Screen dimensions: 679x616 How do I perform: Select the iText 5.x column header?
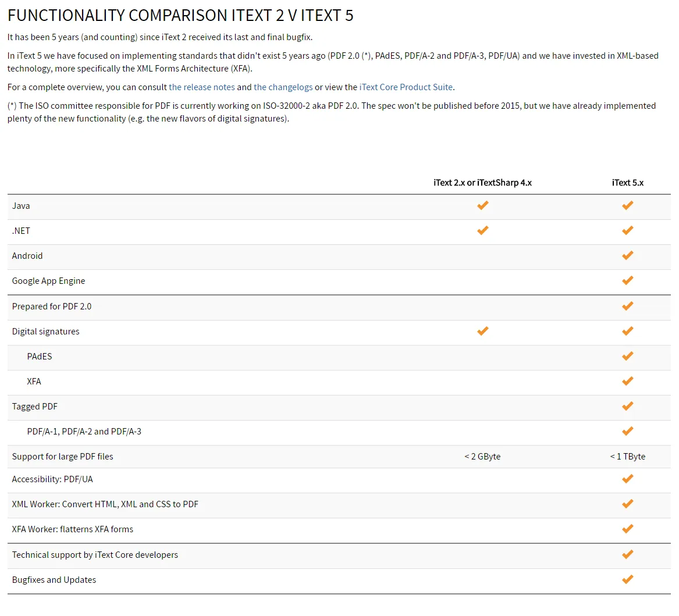click(x=627, y=183)
